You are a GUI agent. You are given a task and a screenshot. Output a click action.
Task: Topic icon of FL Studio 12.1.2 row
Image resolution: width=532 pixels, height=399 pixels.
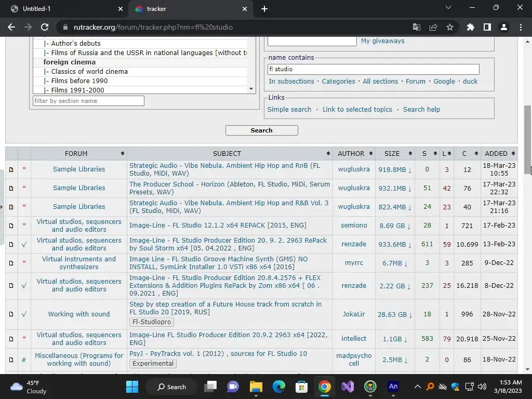[x=11, y=225]
